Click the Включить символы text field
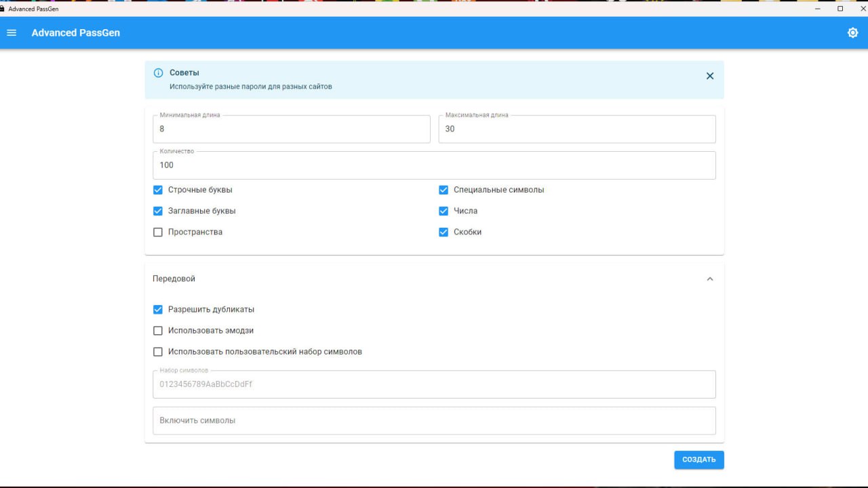The height and width of the screenshot is (488, 868). coord(434,420)
